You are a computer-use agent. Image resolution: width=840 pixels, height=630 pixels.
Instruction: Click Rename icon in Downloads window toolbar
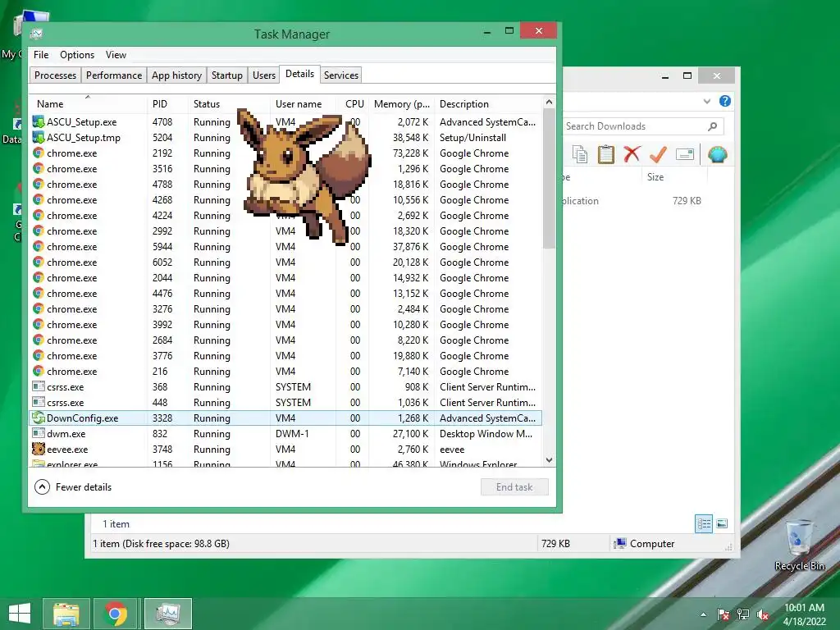coord(685,154)
